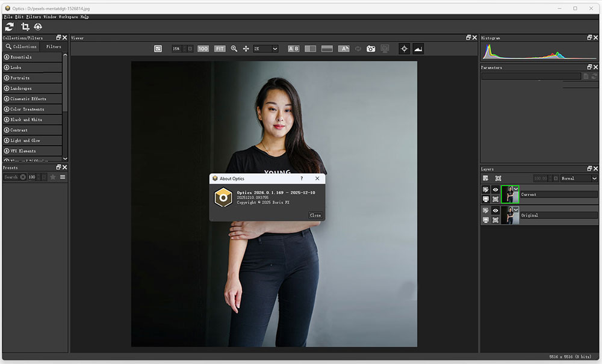Screen dimensions: 602x364
Task: Open the 2K resolution dropdown in the Viewer
Action: click(x=265, y=49)
